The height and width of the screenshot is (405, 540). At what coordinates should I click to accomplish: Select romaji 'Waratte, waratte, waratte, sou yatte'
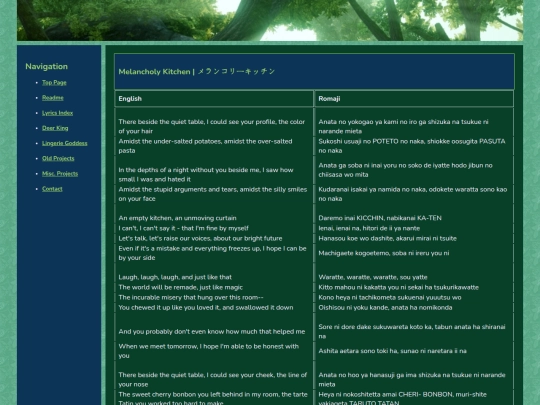[373, 277]
